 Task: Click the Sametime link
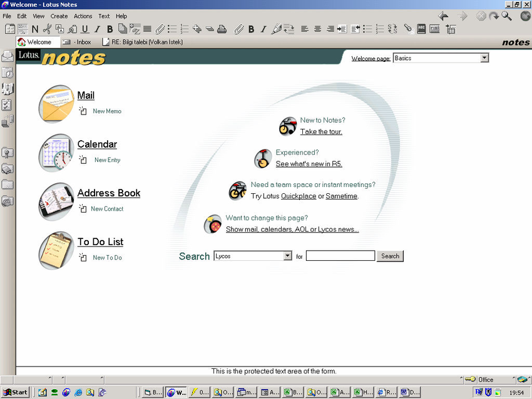tap(341, 196)
